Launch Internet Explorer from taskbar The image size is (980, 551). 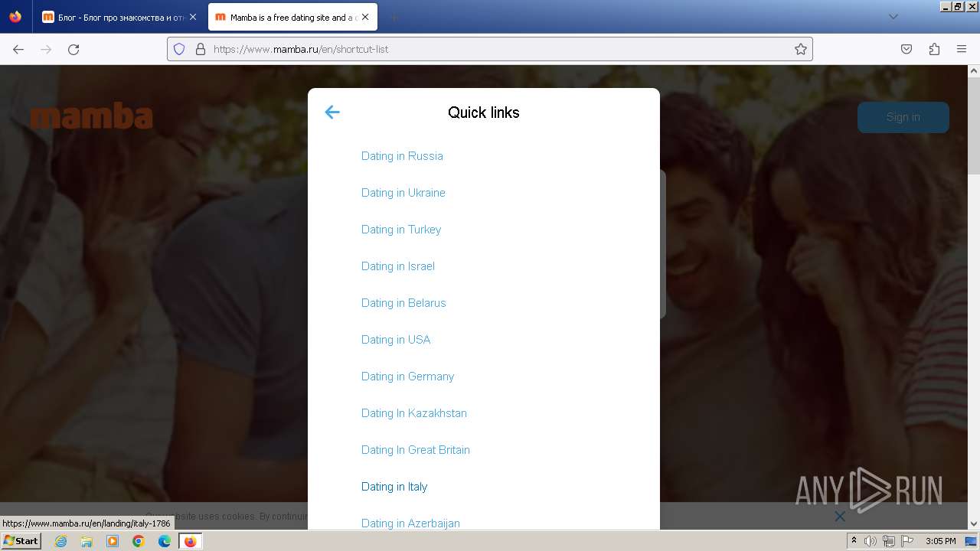click(x=61, y=541)
